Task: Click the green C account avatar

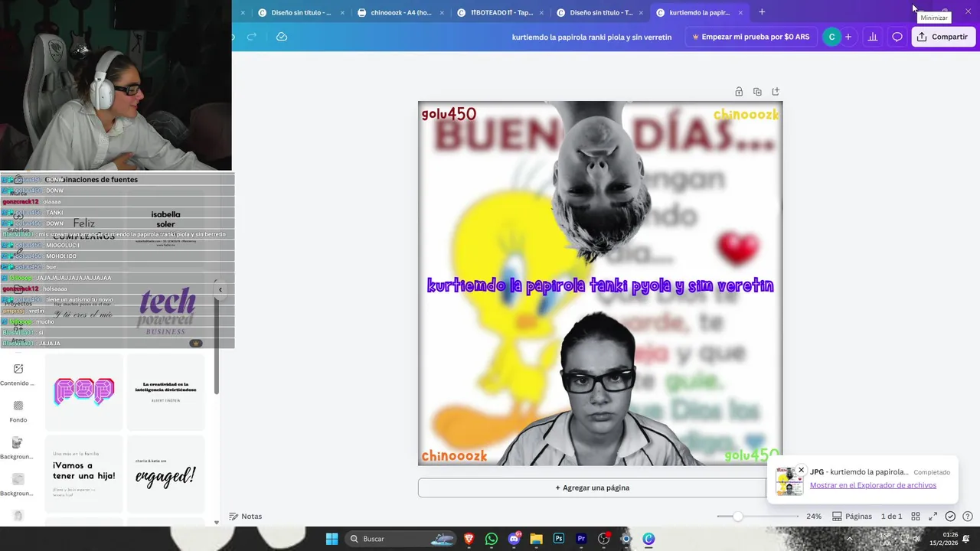Action: (831, 37)
